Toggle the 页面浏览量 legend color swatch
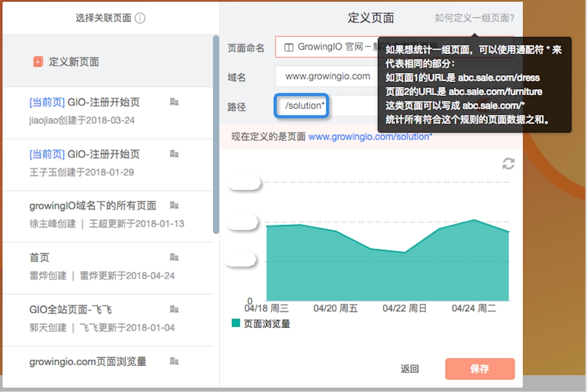Image resolution: width=587 pixels, height=392 pixels. coord(236,323)
